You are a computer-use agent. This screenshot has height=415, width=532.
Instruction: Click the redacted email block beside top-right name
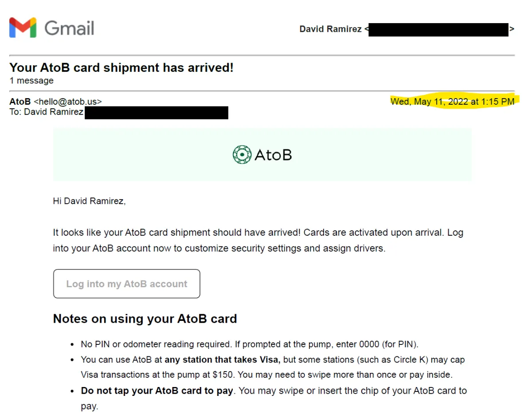coord(438,30)
